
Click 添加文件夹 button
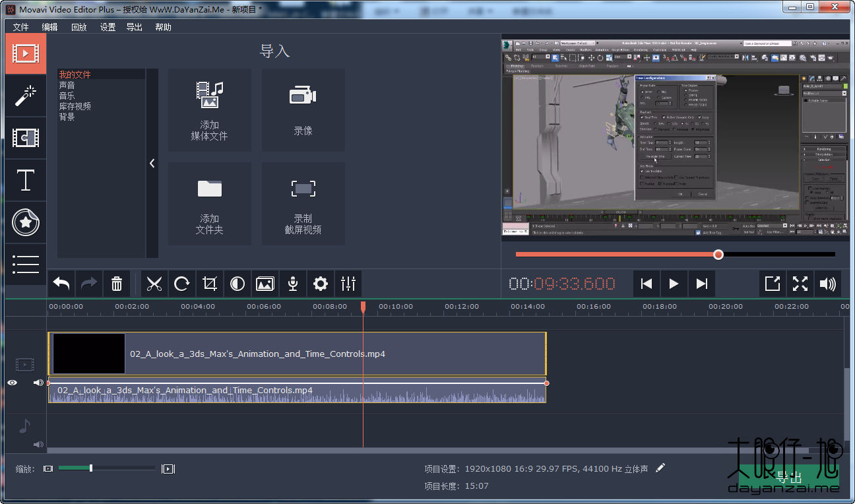[210, 204]
